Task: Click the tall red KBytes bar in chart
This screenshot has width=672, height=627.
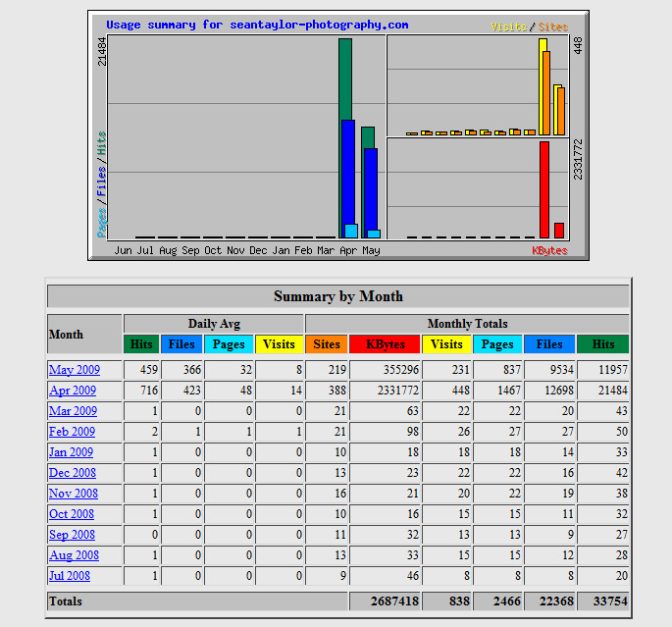Action: 544,189
